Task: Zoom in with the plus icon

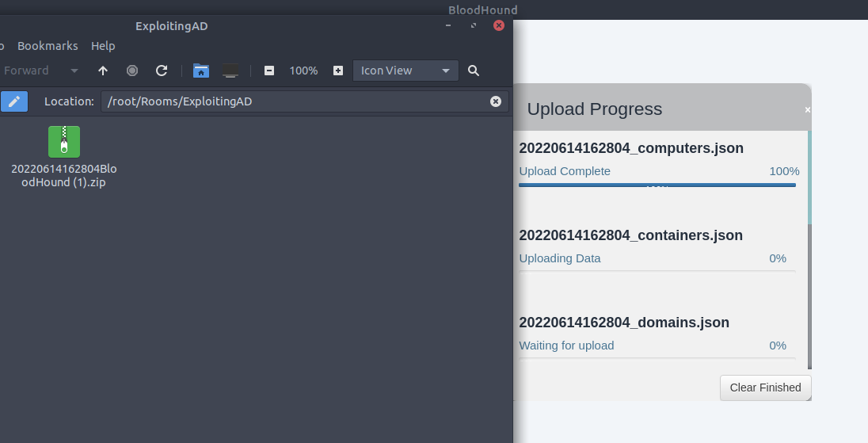Action: pyautogui.click(x=338, y=71)
